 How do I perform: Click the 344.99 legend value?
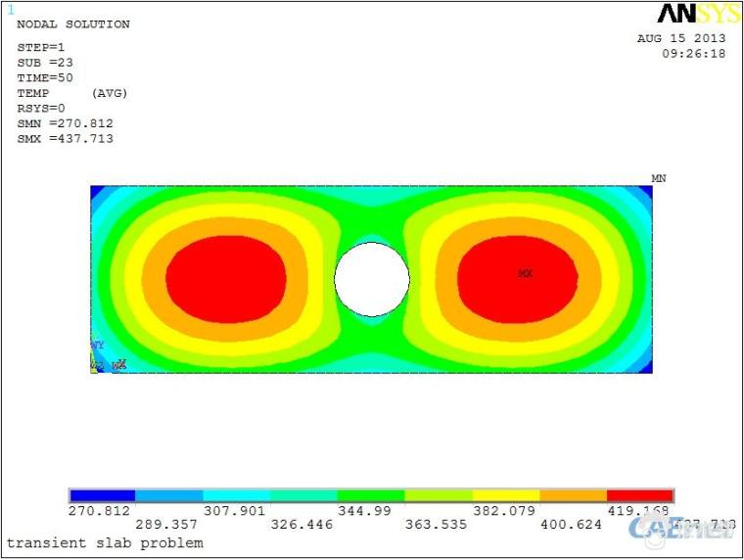pos(371,511)
